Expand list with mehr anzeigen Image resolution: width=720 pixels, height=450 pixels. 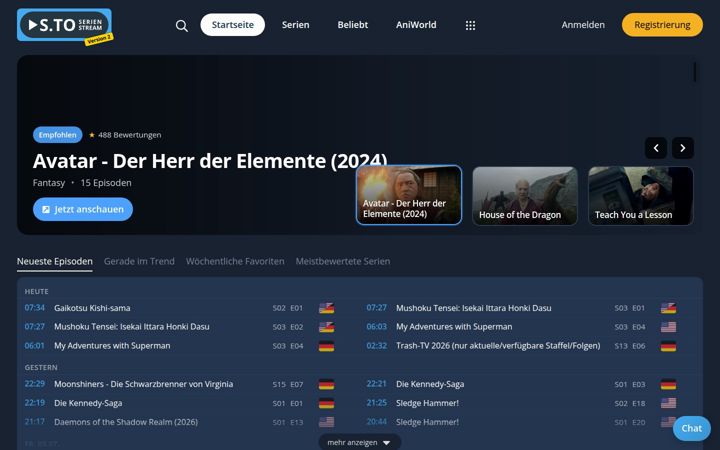(x=360, y=443)
